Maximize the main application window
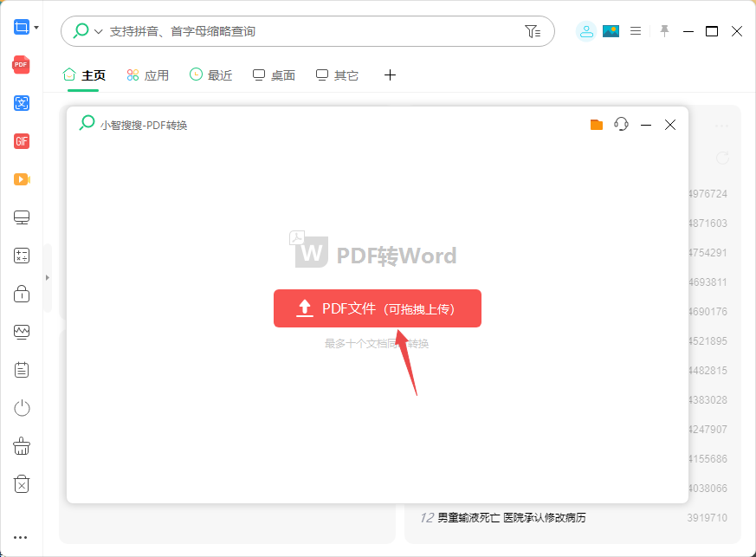 712,31
